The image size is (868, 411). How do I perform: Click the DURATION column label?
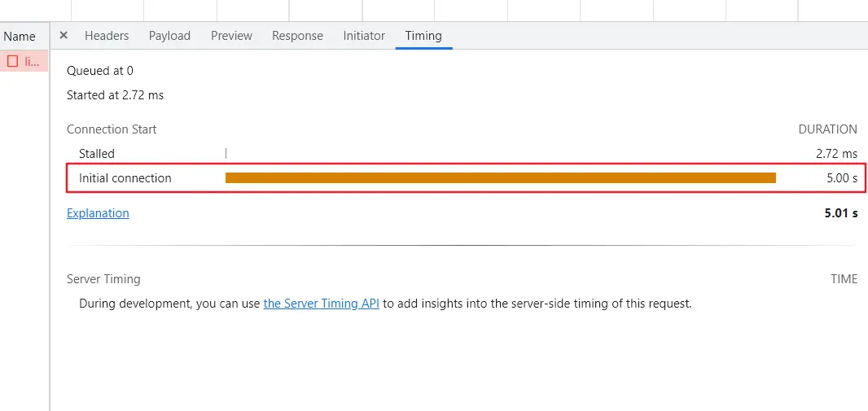827,129
